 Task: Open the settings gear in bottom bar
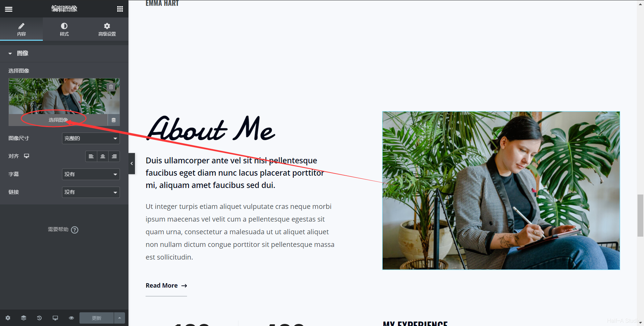pyautogui.click(x=8, y=318)
